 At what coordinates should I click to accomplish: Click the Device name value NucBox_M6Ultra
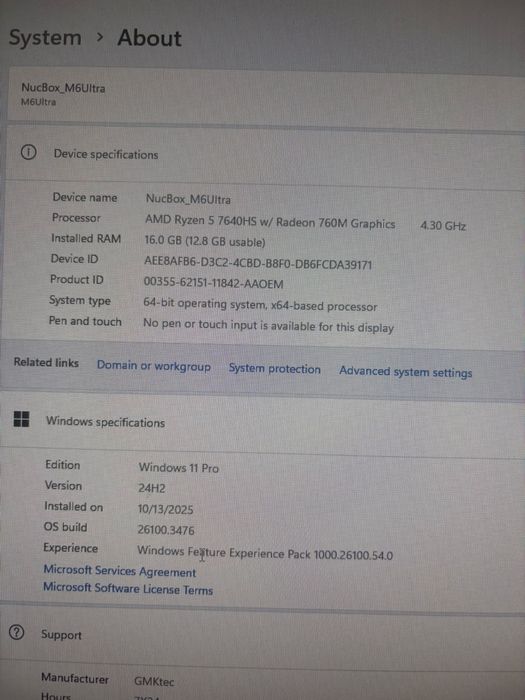[188, 199]
